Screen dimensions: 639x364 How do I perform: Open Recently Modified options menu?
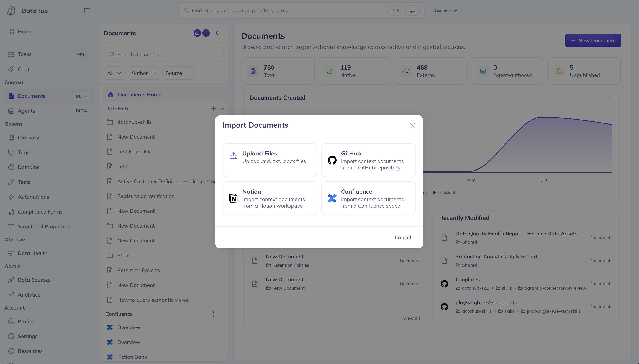pyautogui.click(x=609, y=218)
